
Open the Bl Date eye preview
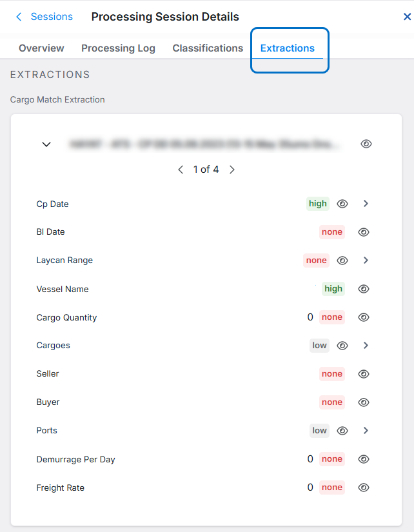pos(363,232)
